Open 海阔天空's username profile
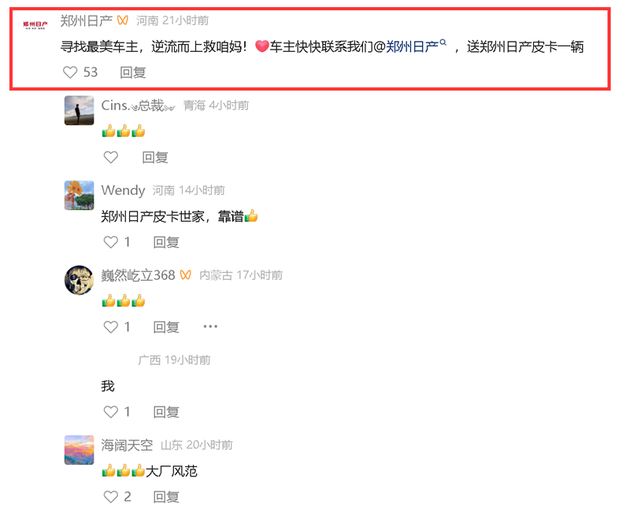 coord(127,445)
